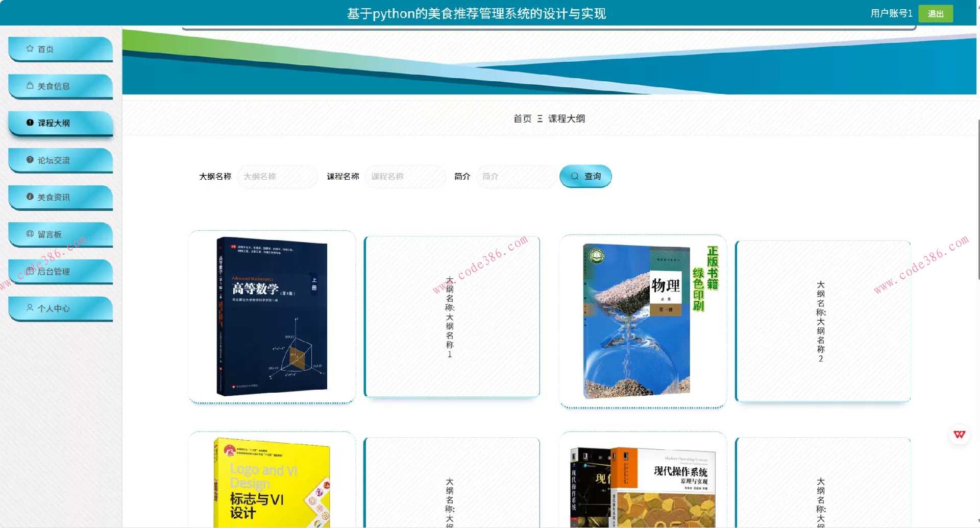
Task: Click the 查询 search button
Action: click(585, 176)
